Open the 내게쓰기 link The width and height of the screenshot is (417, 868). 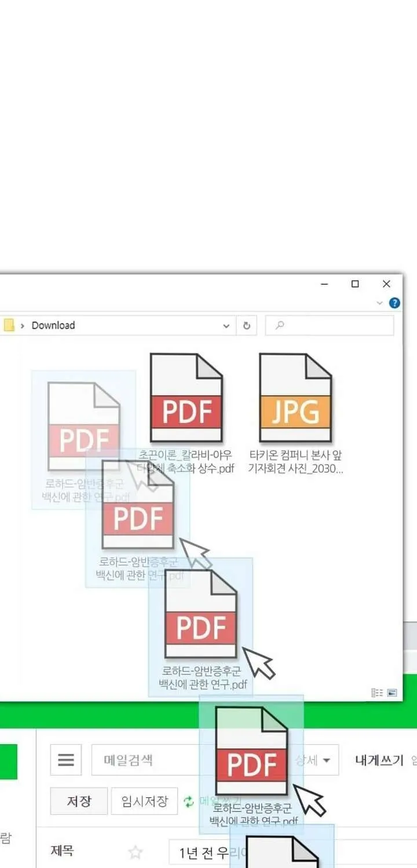tap(379, 760)
